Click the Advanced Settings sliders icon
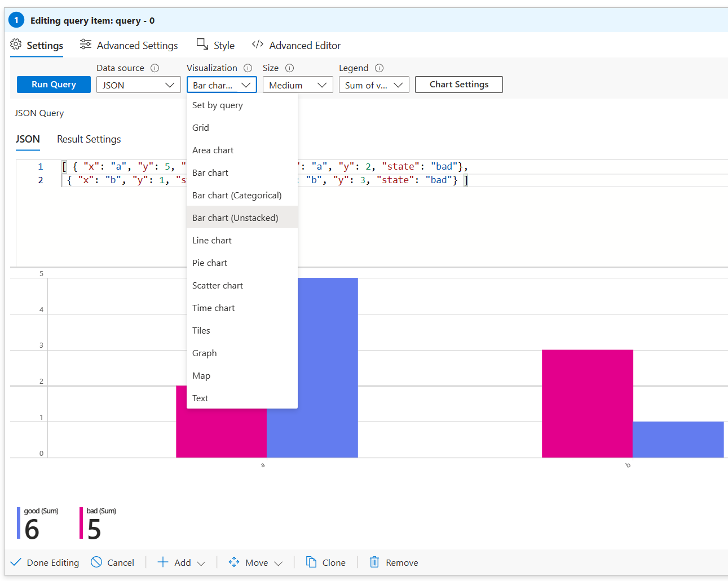The height and width of the screenshot is (581, 728). [x=85, y=44]
